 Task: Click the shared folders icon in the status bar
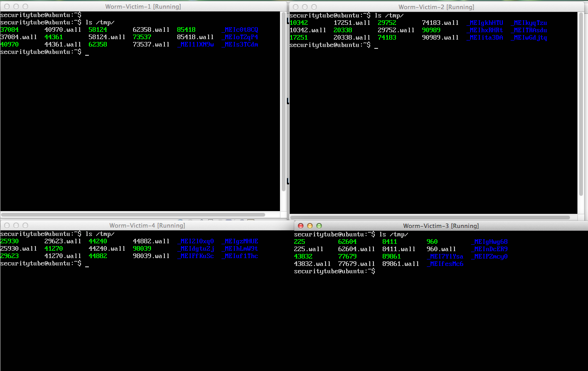coord(228,220)
